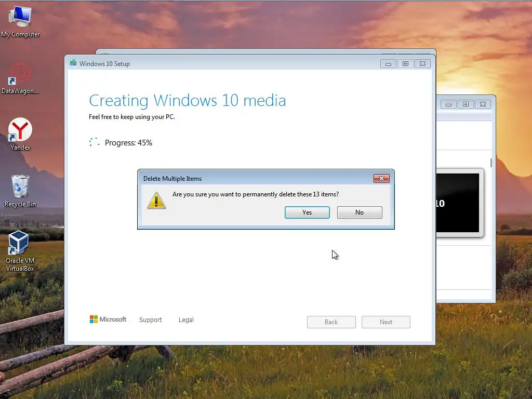Screen dimensions: 532x399
Task: Click the 'Feel free to keep using your PC.' text
Action: (132, 117)
